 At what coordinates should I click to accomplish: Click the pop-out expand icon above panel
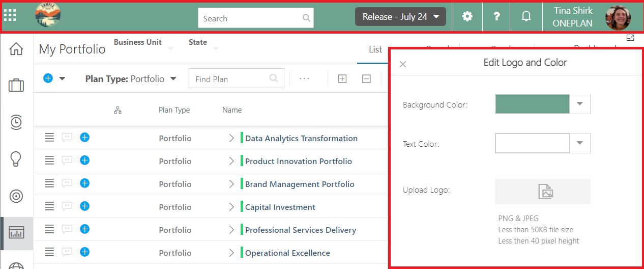[630, 38]
